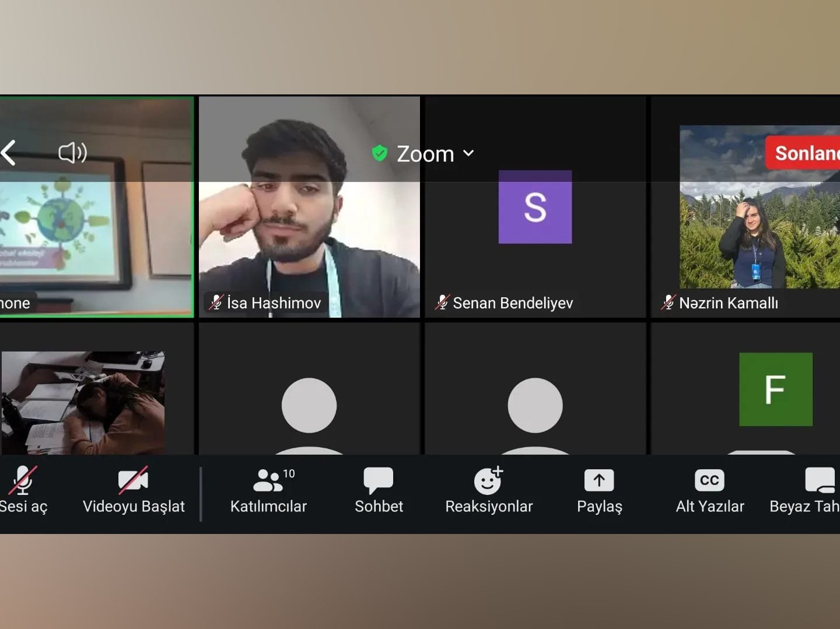Unmute microphone with Sesi aç
Viewport: 840px width, 629px height.
(x=22, y=490)
